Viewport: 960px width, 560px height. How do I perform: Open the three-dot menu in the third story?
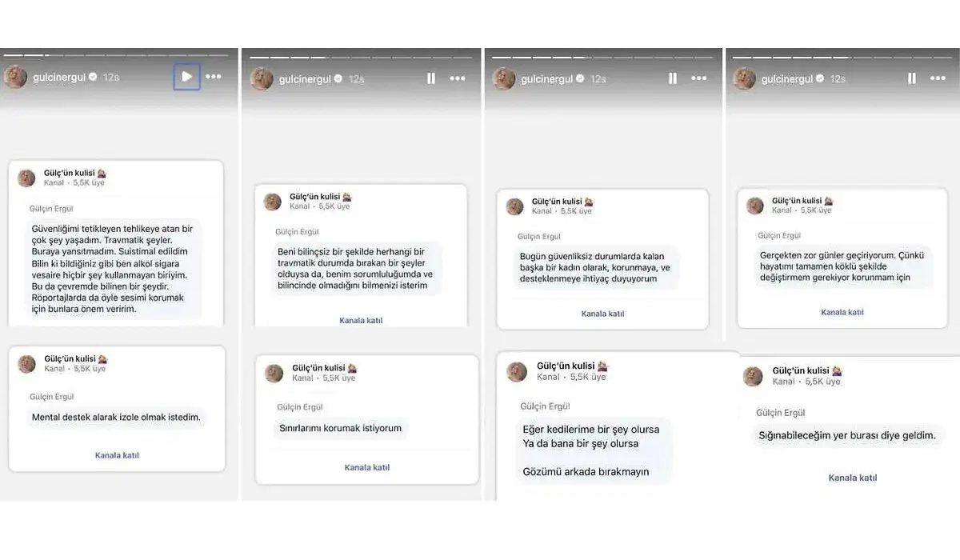click(x=699, y=78)
